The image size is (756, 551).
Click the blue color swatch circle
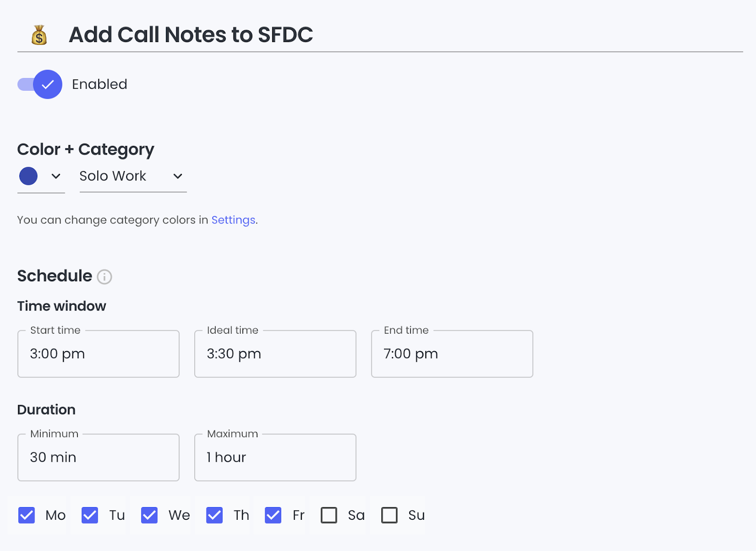click(28, 176)
